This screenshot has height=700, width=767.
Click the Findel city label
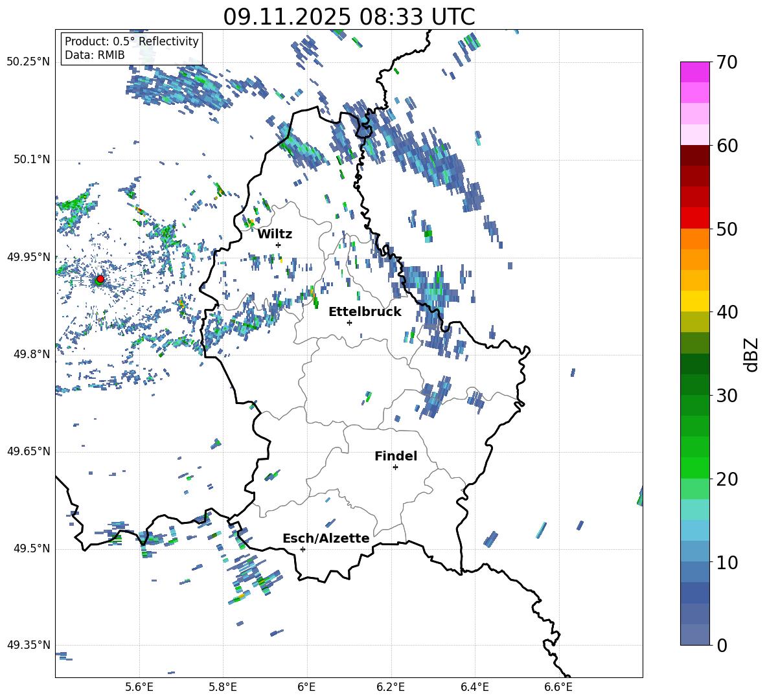[396, 456]
